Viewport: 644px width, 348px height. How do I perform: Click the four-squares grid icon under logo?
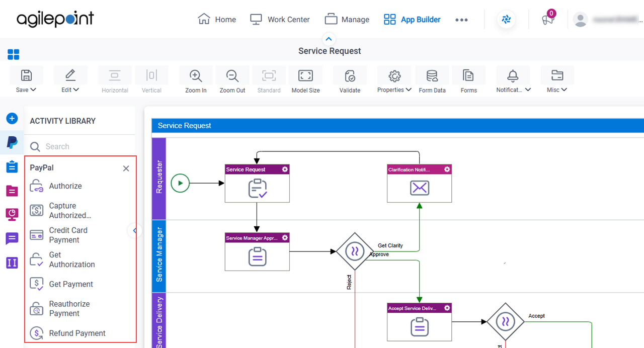click(x=14, y=54)
